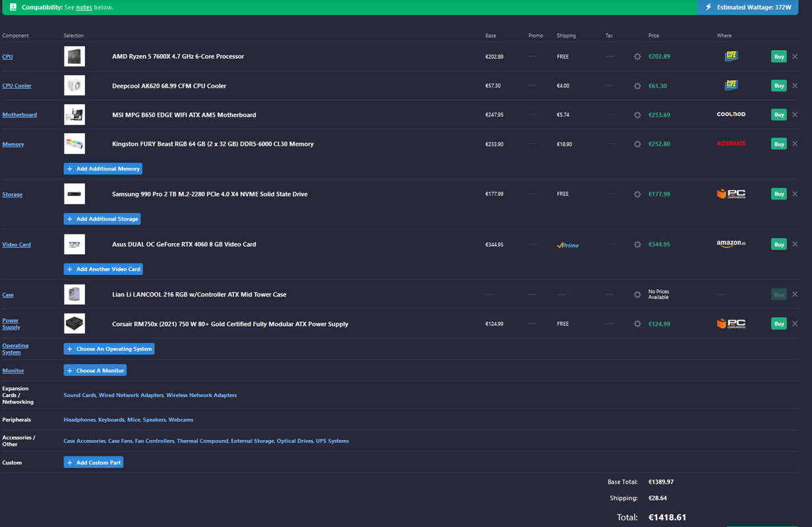Click Add Additional Memory button
This screenshot has width=812, height=527.
103,169
